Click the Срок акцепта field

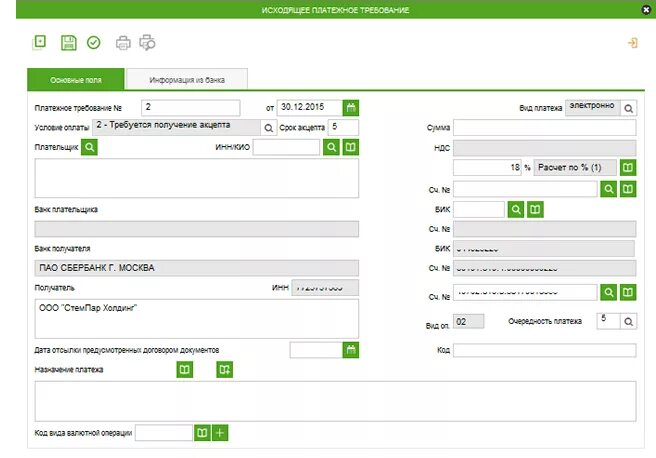point(343,127)
